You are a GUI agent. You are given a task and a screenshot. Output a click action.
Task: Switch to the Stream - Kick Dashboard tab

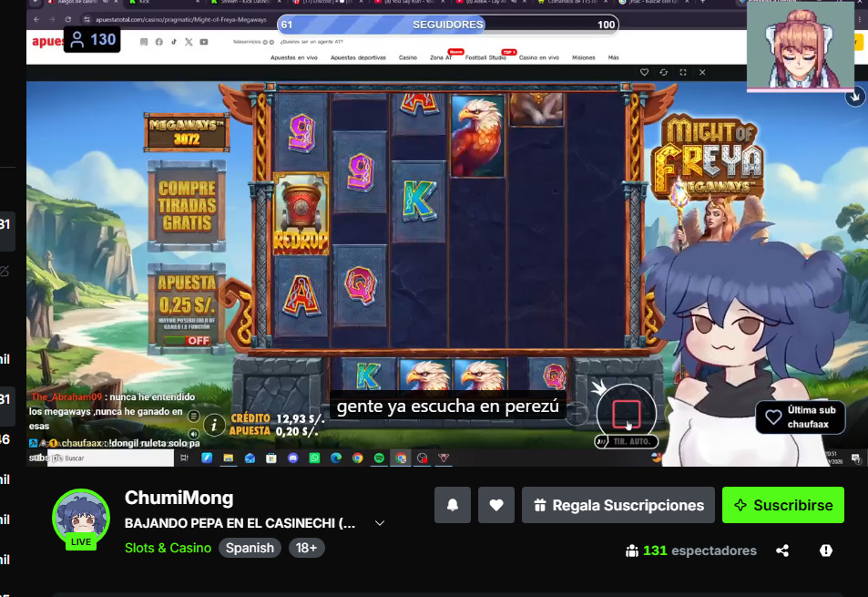coord(246,2)
